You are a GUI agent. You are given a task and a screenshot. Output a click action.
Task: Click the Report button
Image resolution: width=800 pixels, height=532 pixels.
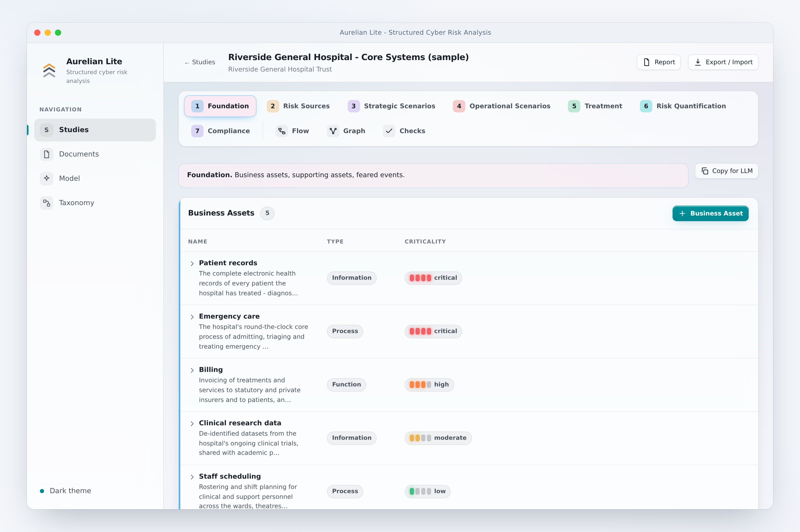tap(659, 62)
